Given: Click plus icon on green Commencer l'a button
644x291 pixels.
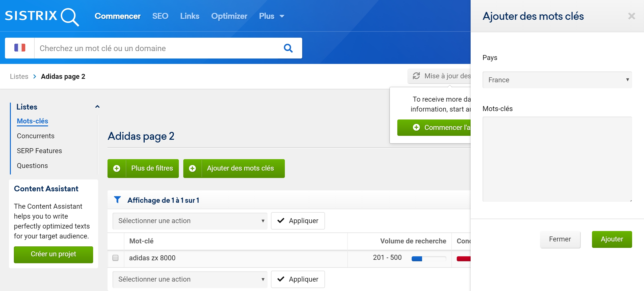Looking at the screenshot, I should pos(416,127).
